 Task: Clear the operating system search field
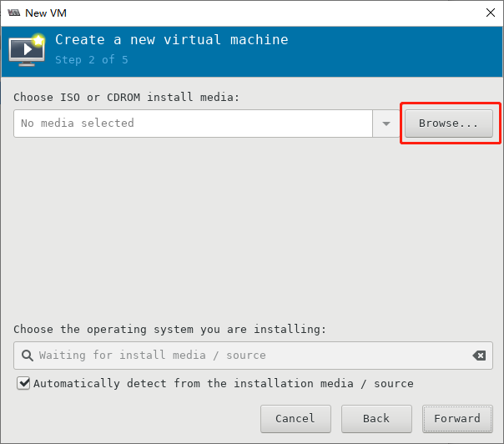coord(479,356)
